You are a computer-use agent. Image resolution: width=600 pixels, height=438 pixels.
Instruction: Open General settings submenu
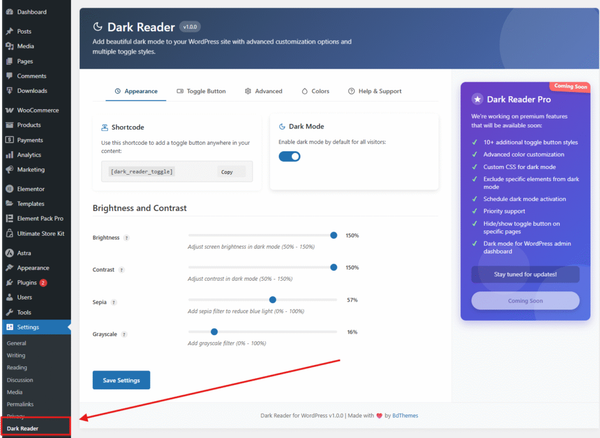[16, 343]
